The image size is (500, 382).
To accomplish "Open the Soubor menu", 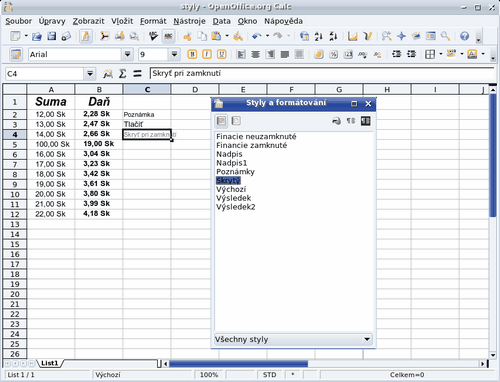I will [18, 21].
